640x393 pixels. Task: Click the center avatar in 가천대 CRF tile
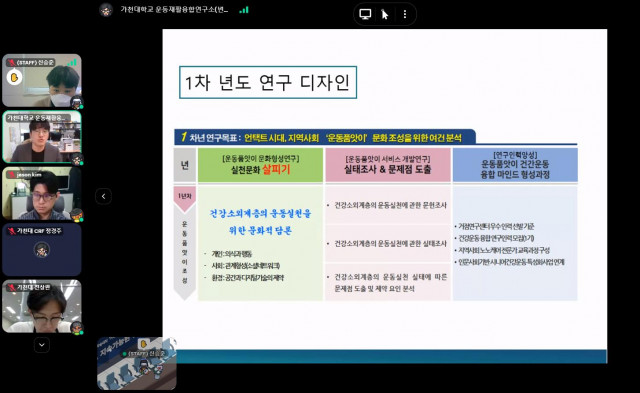(42, 250)
